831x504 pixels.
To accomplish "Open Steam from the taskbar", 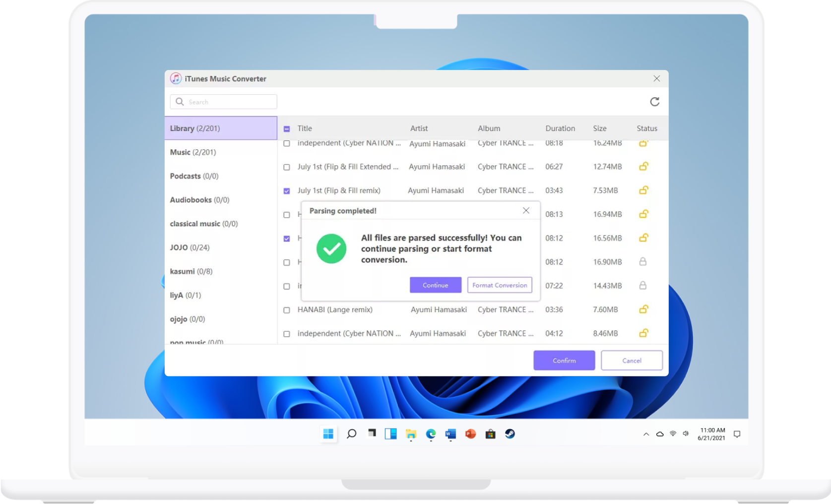I will (510, 434).
